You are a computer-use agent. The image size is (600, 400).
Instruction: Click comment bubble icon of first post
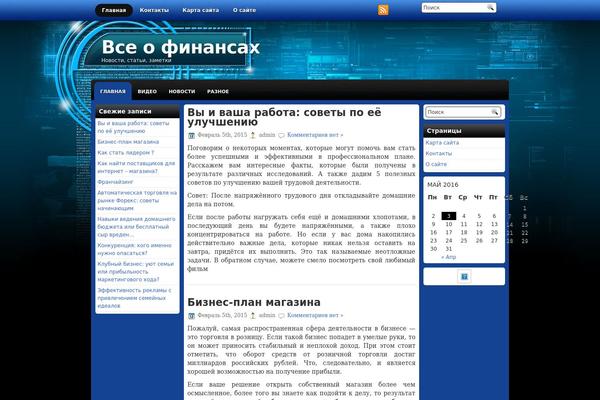tap(281, 135)
